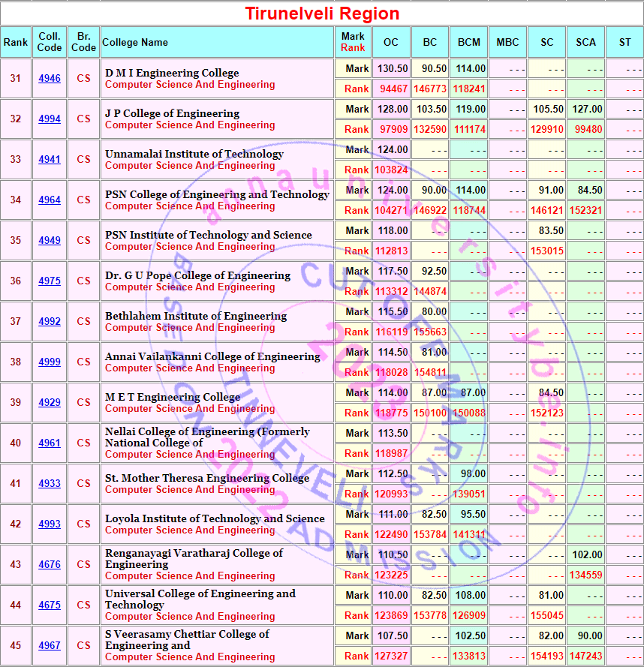
Task: Click the College Name column header
Action: pos(135,43)
